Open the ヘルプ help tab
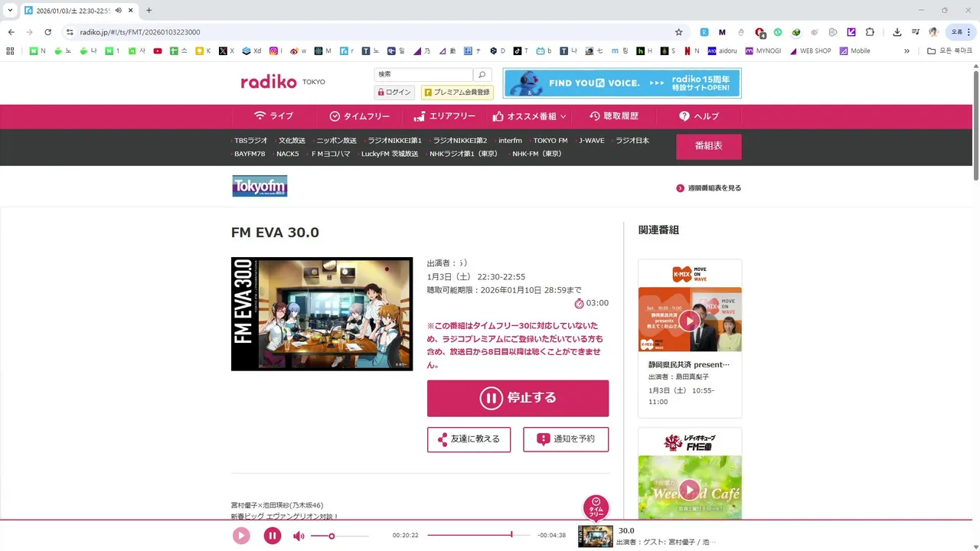This screenshot has width=980, height=551. pyautogui.click(x=699, y=116)
